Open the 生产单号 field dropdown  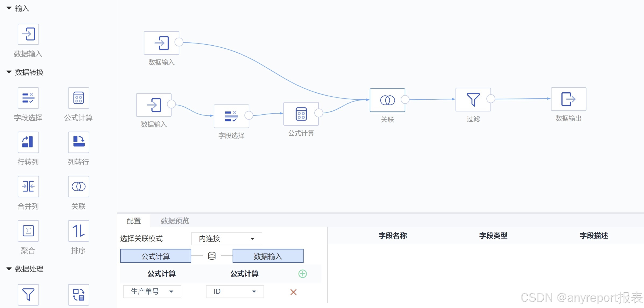152,291
